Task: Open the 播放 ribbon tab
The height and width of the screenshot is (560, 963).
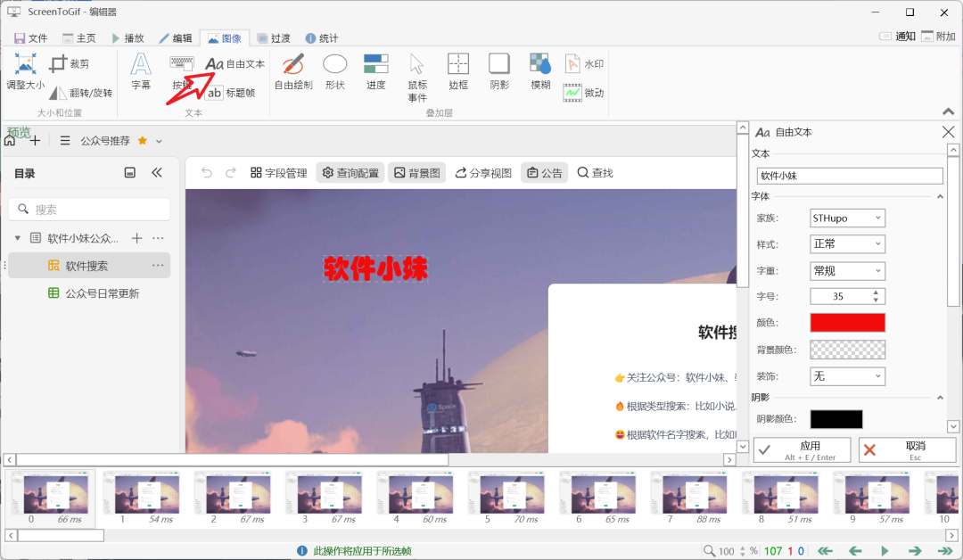Action: coord(128,38)
